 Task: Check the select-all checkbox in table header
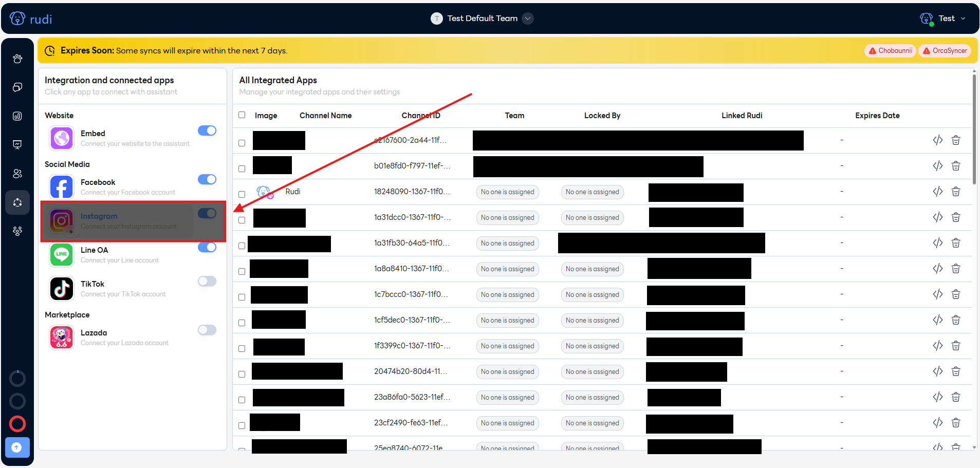242,115
